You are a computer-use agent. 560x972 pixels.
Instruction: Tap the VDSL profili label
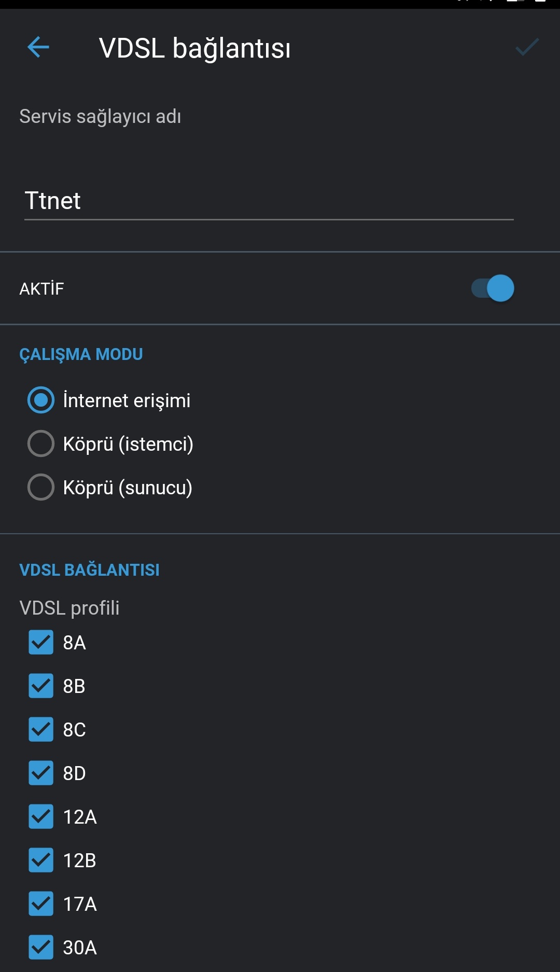[69, 608]
